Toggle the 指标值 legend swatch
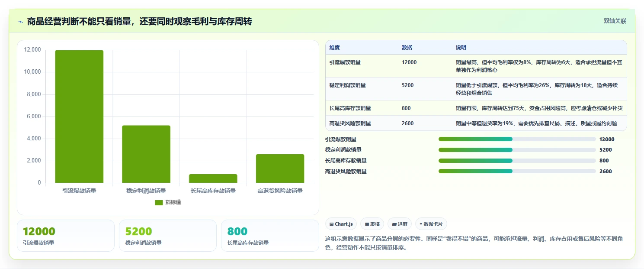Viewport: 644px width, 269px height. tap(159, 202)
